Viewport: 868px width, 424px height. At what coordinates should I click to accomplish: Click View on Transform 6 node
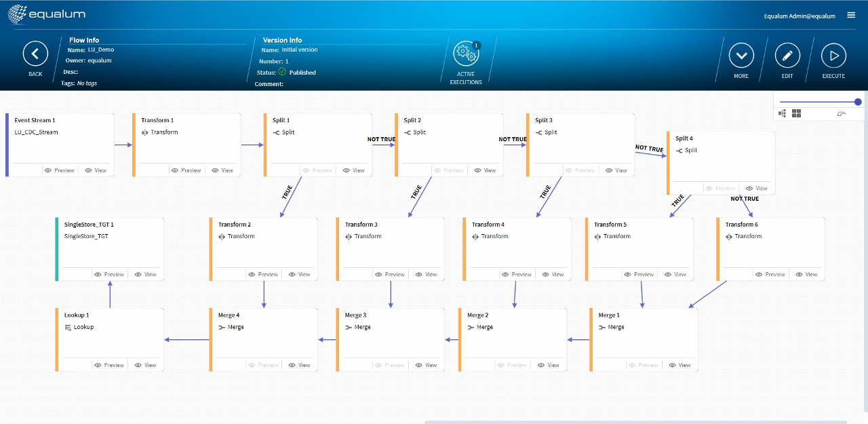[807, 275]
